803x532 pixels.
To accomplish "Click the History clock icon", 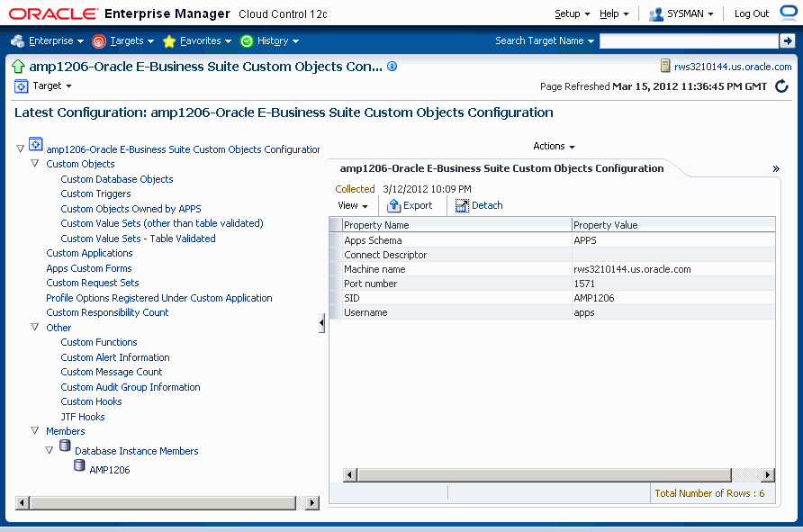I will [247, 41].
